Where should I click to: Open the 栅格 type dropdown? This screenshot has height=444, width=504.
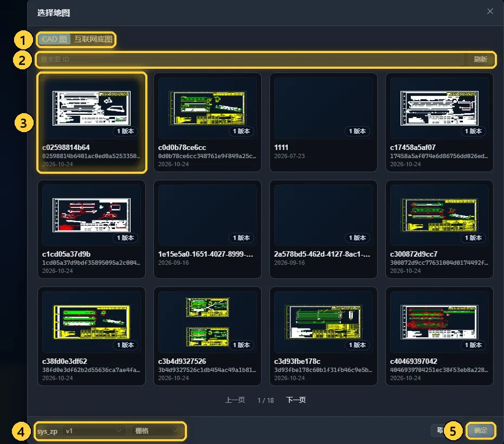(x=157, y=431)
